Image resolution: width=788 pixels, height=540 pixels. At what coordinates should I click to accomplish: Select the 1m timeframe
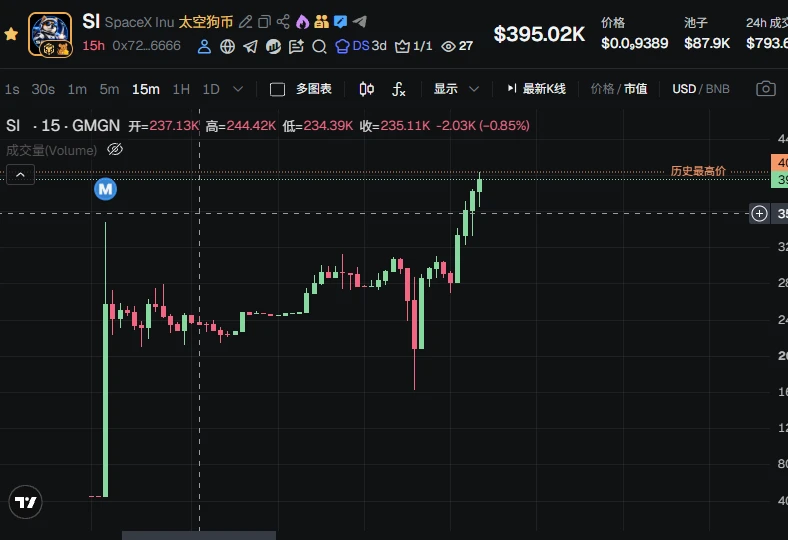77,89
